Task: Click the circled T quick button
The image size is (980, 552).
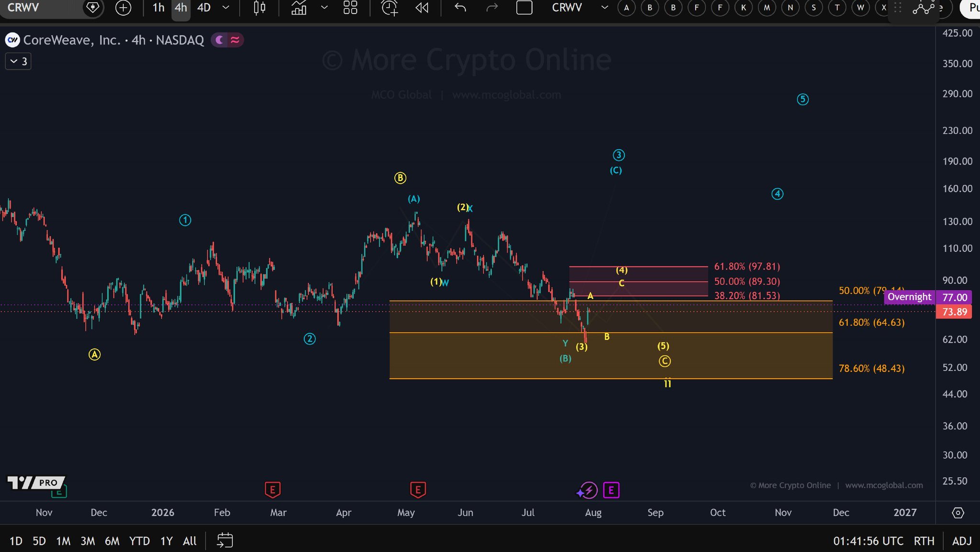Action: point(837,8)
